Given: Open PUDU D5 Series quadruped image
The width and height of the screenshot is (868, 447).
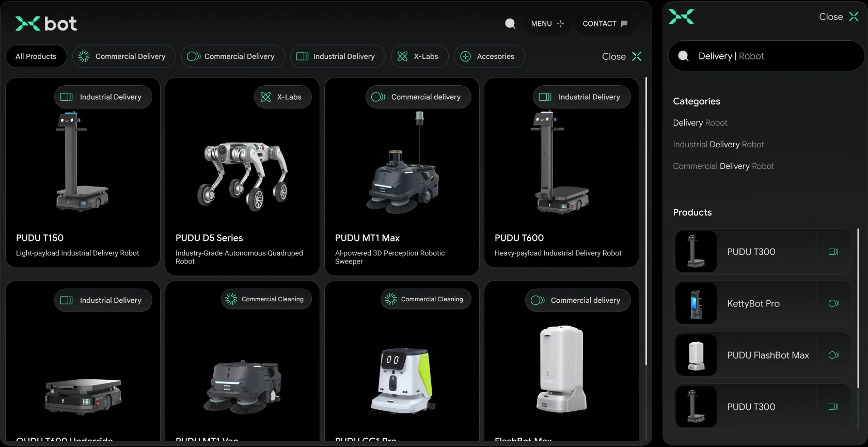Looking at the screenshot, I should pyautogui.click(x=242, y=176).
